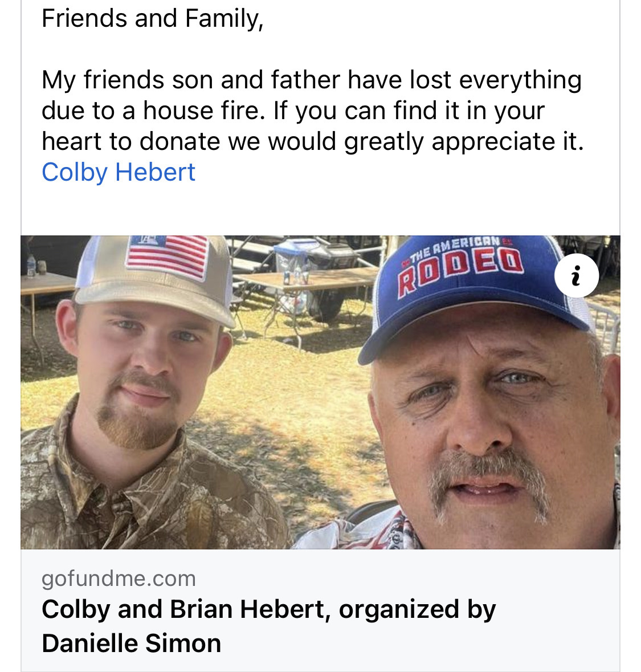Click 'The American Rodeo' logo on blue cap

coord(460,264)
